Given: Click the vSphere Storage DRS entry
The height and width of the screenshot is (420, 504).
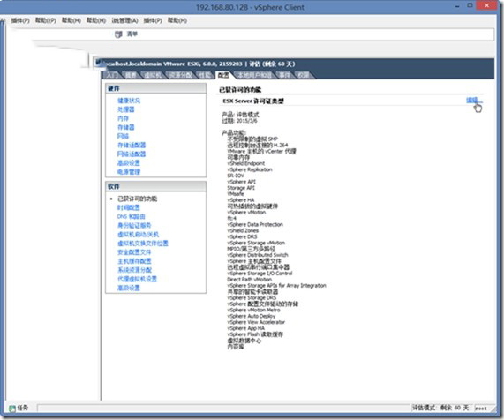Looking at the screenshot, I should pyautogui.click(x=252, y=298).
